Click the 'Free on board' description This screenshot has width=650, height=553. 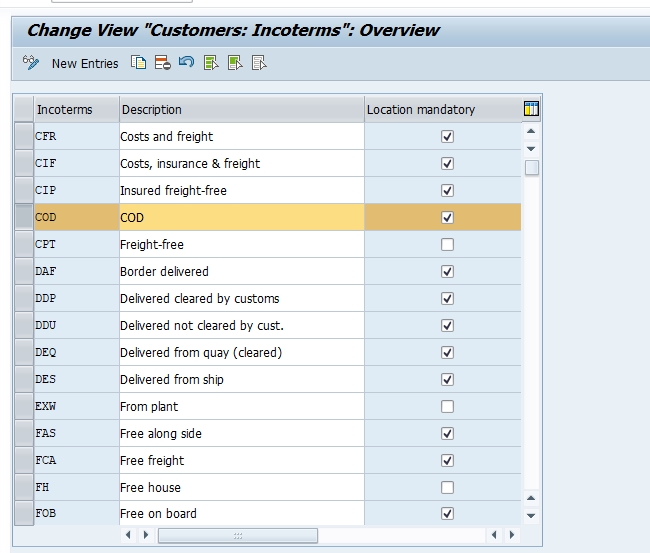point(242,514)
